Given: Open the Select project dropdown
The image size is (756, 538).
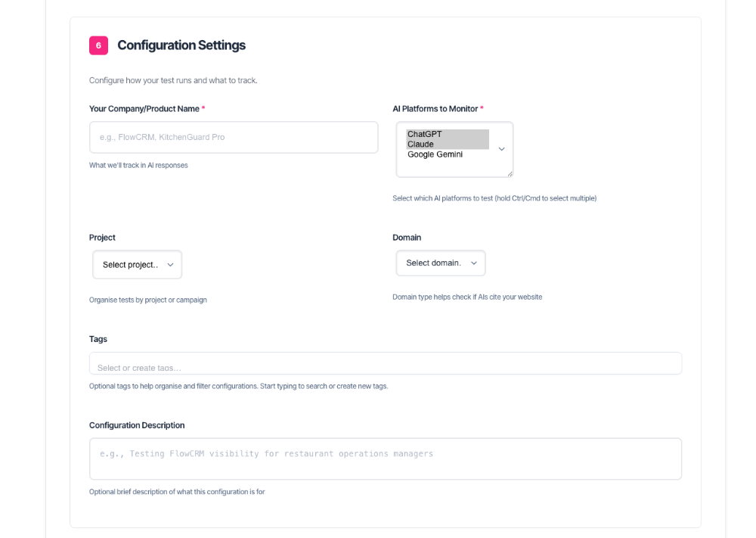Looking at the screenshot, I should point(138,264).
